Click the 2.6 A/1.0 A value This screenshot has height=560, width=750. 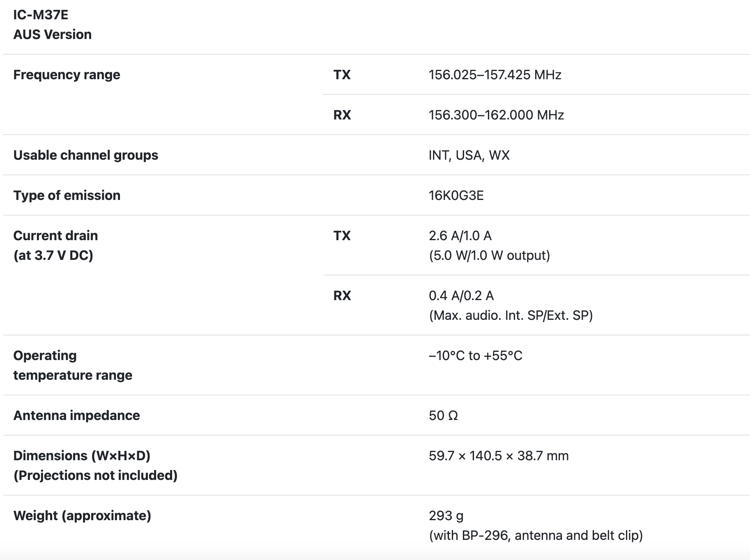point(460,236)
